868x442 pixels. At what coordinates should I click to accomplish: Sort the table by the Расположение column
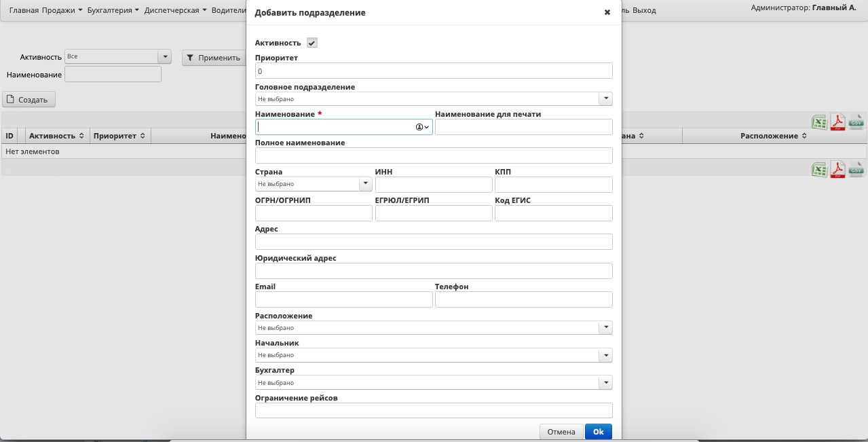774,136
